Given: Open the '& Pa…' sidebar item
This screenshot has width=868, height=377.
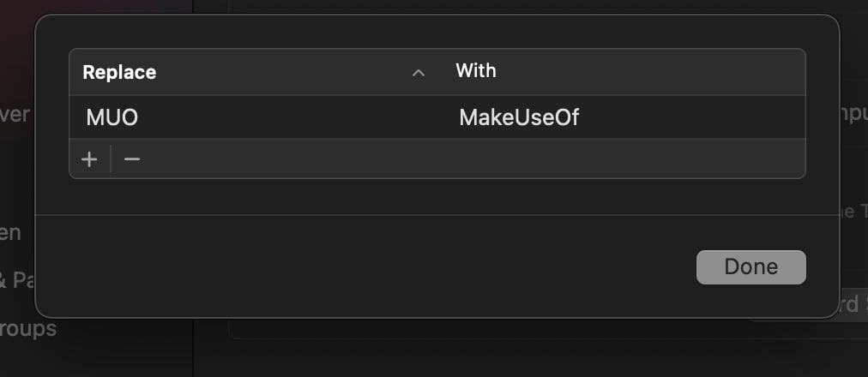Looking at the screenshot, I should pos(17,279).
